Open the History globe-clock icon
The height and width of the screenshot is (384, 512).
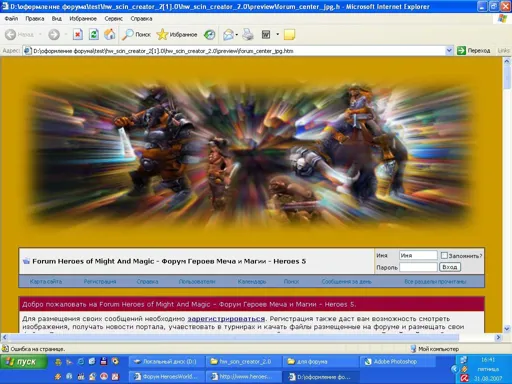[210, 34]
